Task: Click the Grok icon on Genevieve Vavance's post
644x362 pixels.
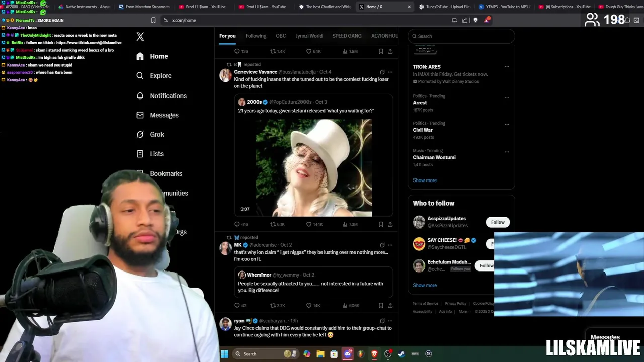Action: [x=382, y=72]
